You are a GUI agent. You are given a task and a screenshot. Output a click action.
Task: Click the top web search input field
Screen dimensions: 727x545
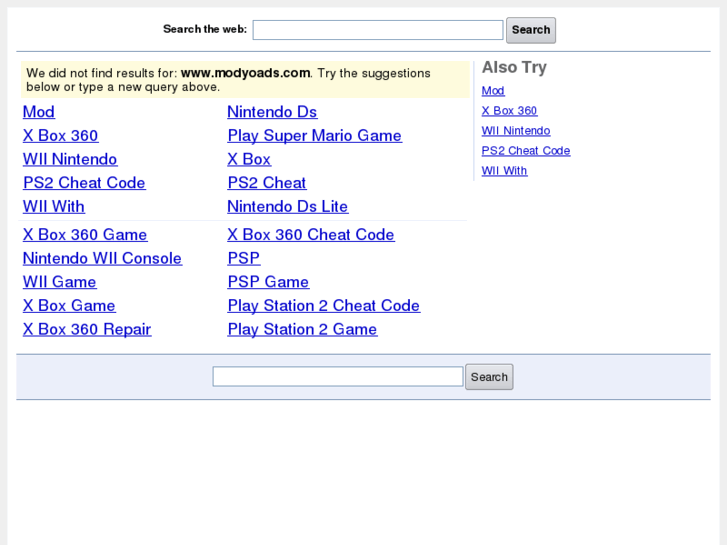click(377, 30)
